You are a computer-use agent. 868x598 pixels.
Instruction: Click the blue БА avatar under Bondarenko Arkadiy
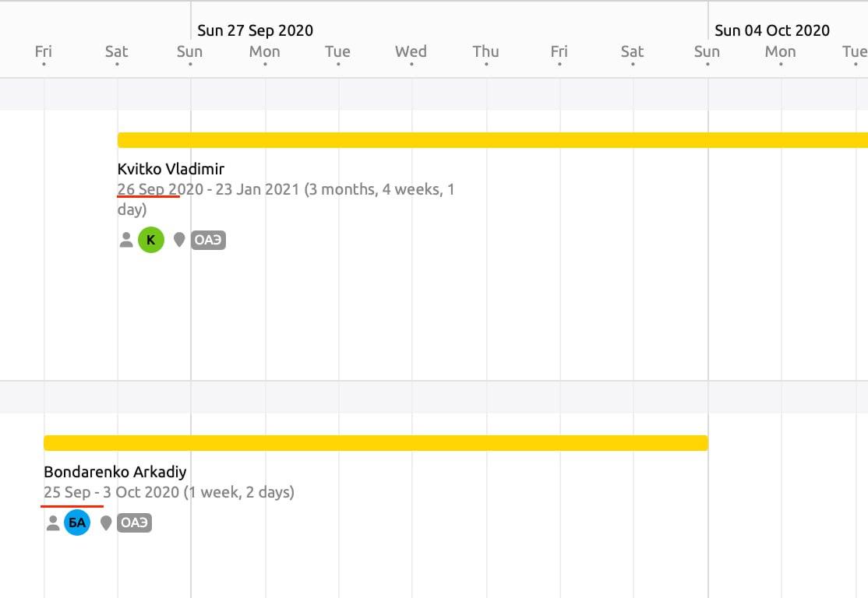(77, 522)
